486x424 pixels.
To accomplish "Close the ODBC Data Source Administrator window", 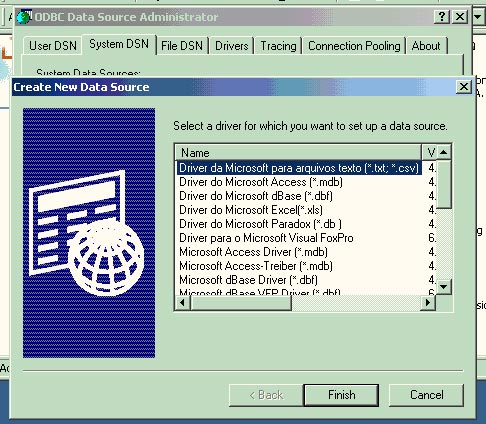I will tap(460, 16).
